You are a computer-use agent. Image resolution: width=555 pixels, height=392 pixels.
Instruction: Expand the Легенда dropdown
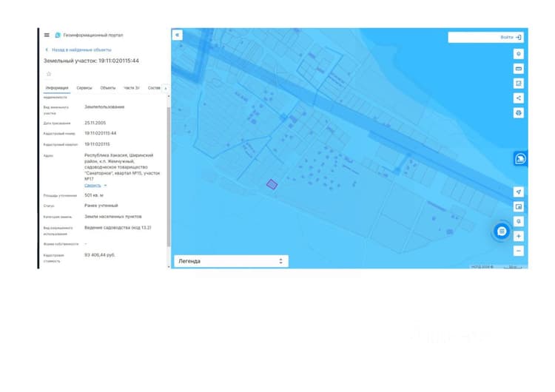click(231, 261)
